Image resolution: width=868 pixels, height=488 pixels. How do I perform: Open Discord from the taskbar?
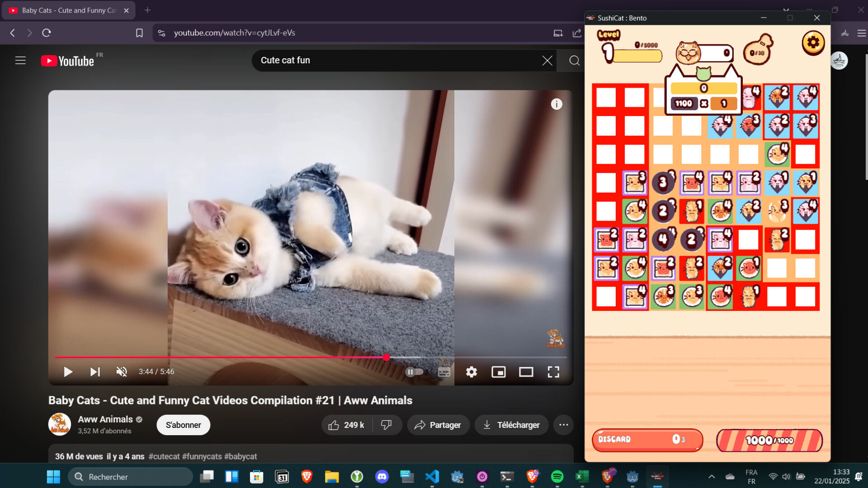click(x=382, y=477)
